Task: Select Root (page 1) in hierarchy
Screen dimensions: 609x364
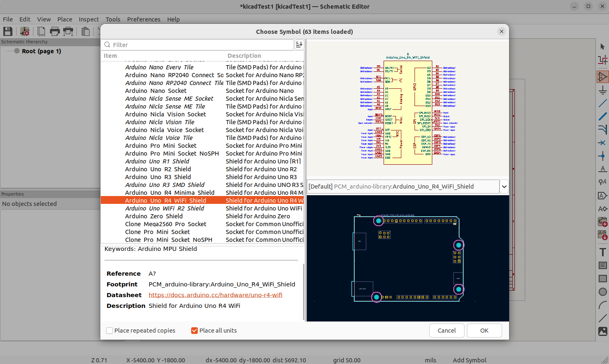Action: pos(41,51)
